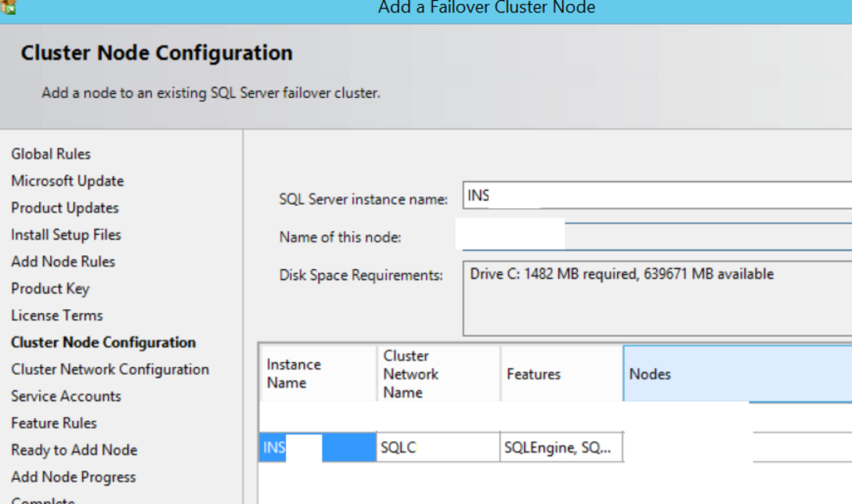This screenshot has width=852, height=504.
Task: Click the 'SQL Server instance name:' label
Action: pos(363,200)
